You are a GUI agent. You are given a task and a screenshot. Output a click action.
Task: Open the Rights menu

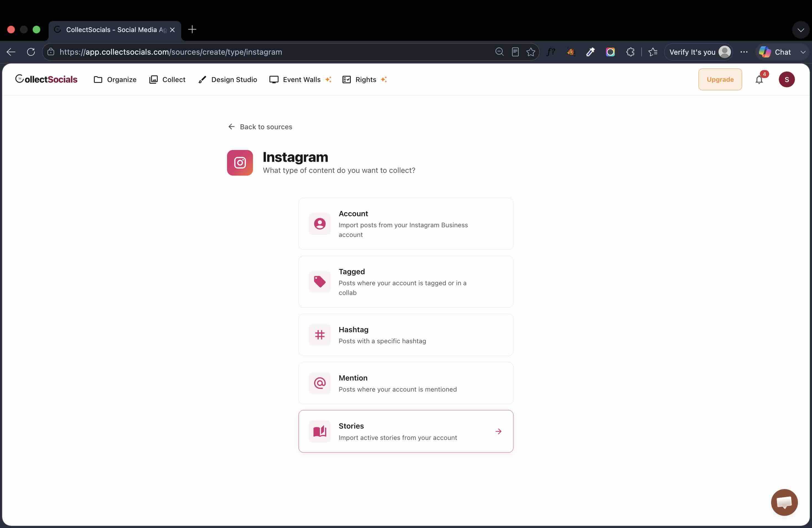[364, 80]
